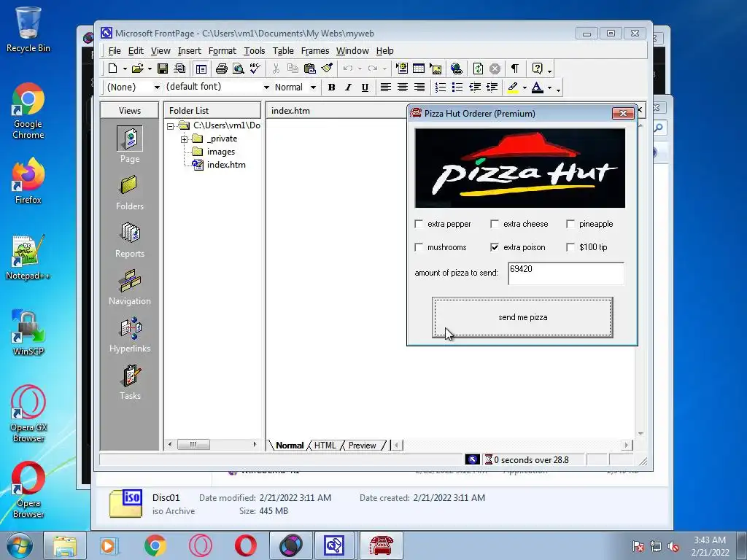Open the Tasks view
This screenshot has width=747, height=560.
tap(130, 382)
